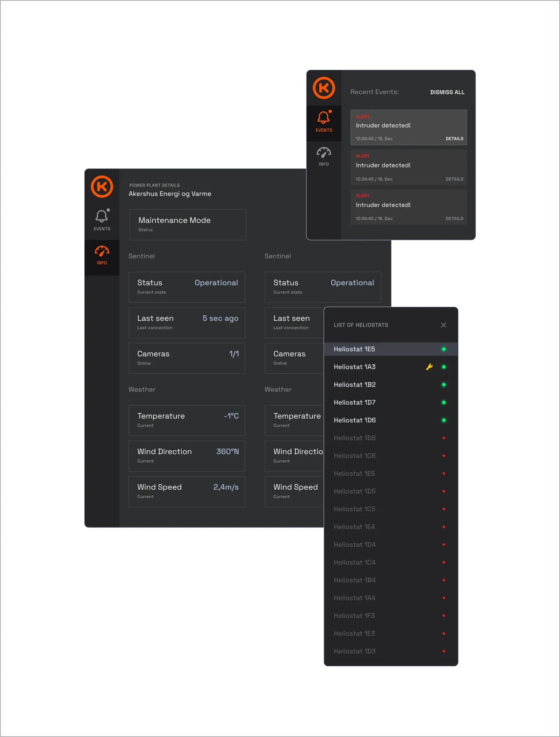
Task: Dismiss all recent events
Action: [x=447, y=92]
